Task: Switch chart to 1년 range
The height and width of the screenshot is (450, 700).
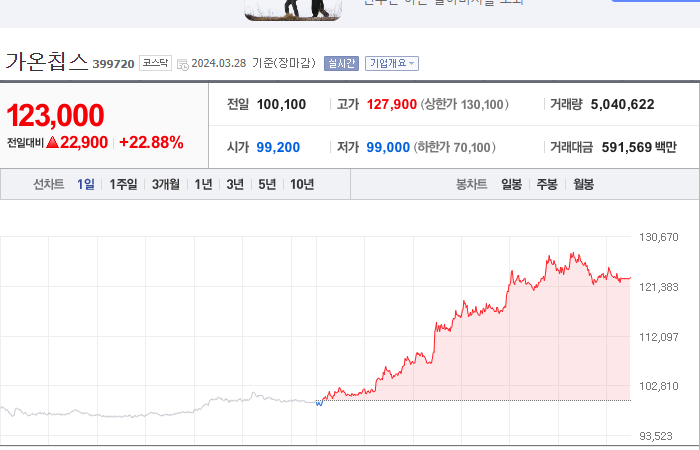Action: pyautogui.click(x=203, y=184)
